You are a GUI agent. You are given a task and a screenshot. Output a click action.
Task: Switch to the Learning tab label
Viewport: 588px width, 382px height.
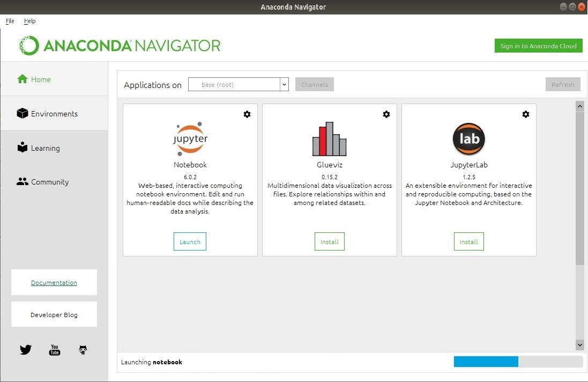coord(46,148)
